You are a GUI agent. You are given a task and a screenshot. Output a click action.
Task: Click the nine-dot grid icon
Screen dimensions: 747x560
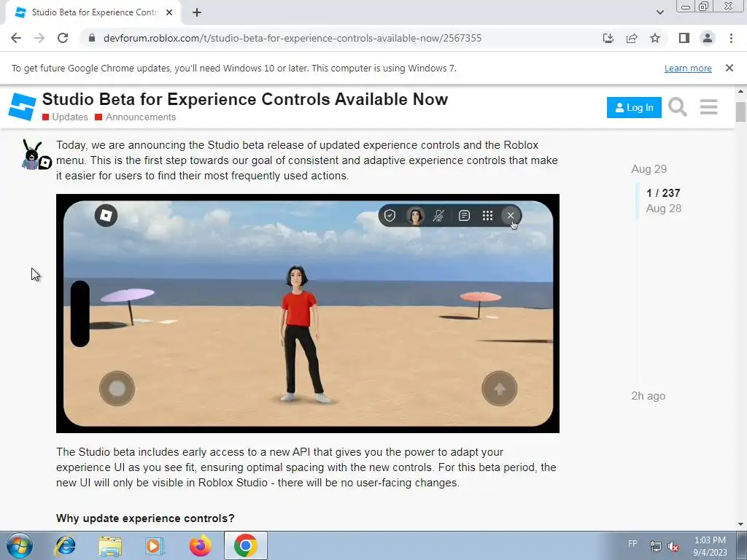point(487,216)
